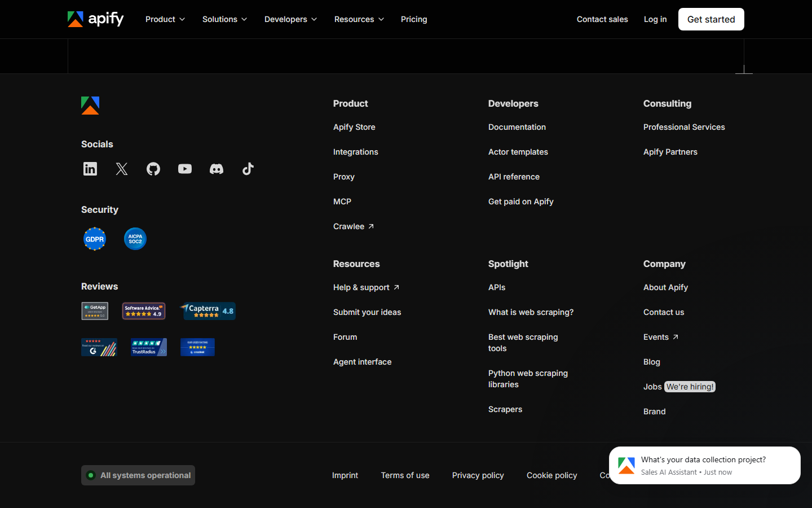This screenshot has width=812, height=508.
Task: Expand the Resources dropdown in navbar
Action: [359, 19]
